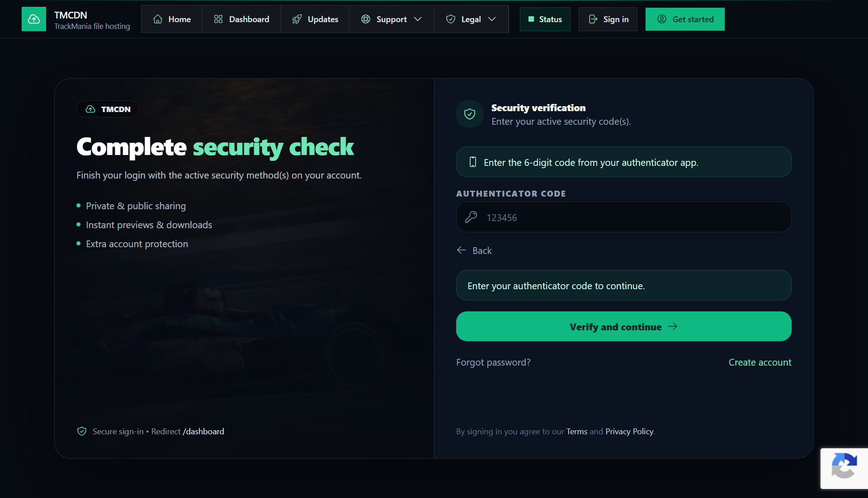Click the key icon in authenticator field
The width and height of the screenshot is (868, 498).
point(471,217)
